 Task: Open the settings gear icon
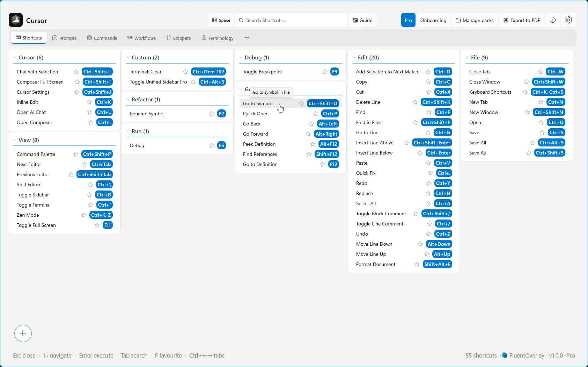[x=569, y=20]
